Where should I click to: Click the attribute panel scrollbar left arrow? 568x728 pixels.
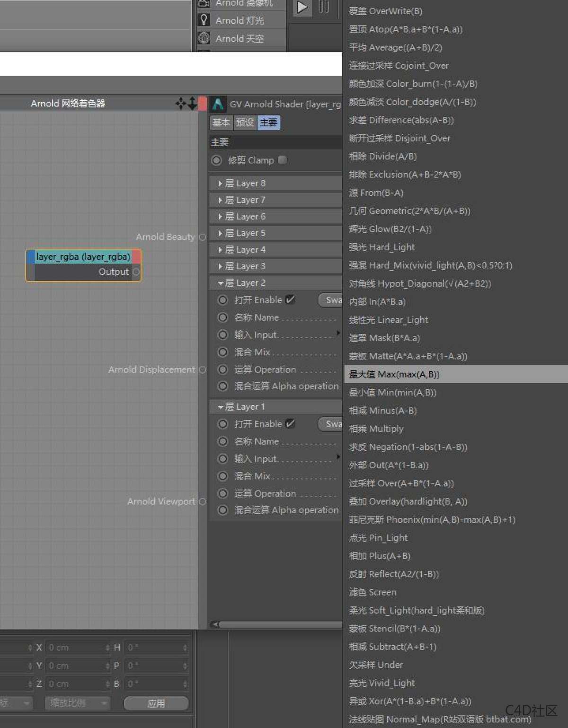(x=215, y=624)
